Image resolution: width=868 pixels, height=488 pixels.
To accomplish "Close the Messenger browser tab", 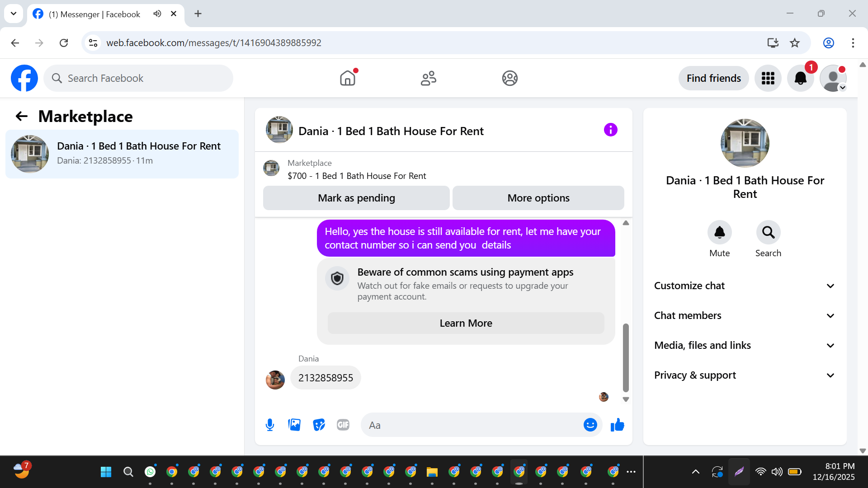I will point(173,14).
